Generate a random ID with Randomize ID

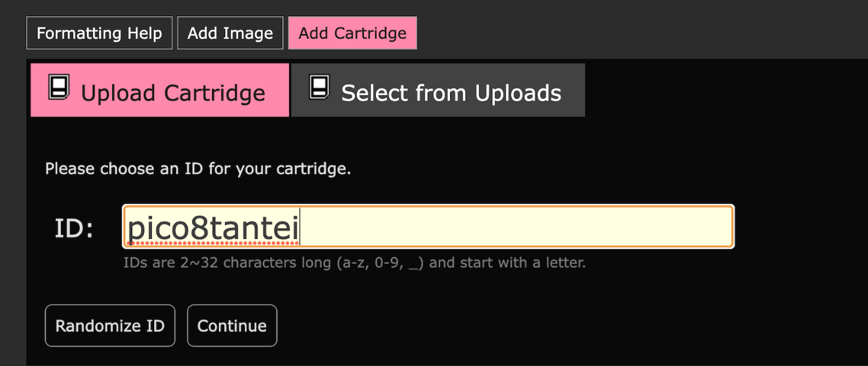(110, 326)
